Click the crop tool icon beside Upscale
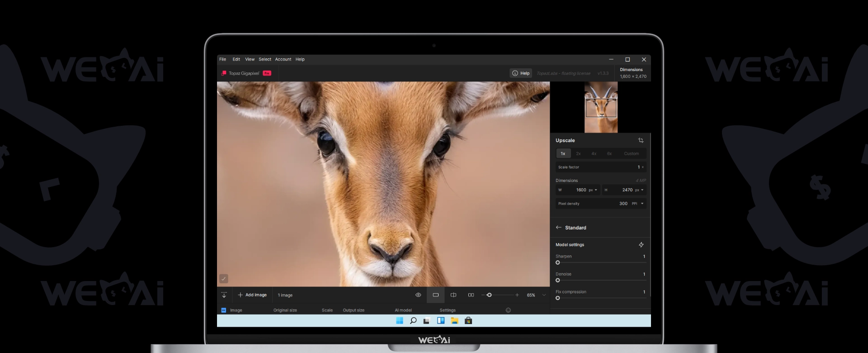The image size is (868, 353). tap(641, 140)
